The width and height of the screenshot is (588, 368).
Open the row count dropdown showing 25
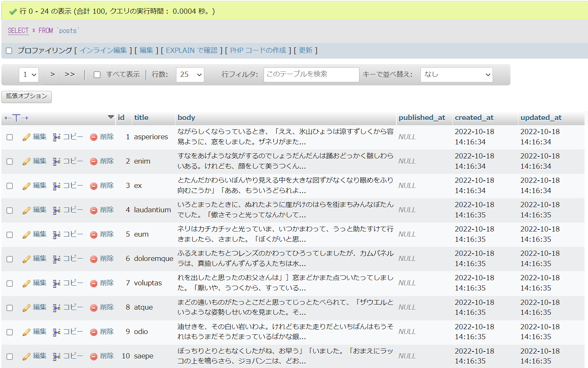coord(190,74)
